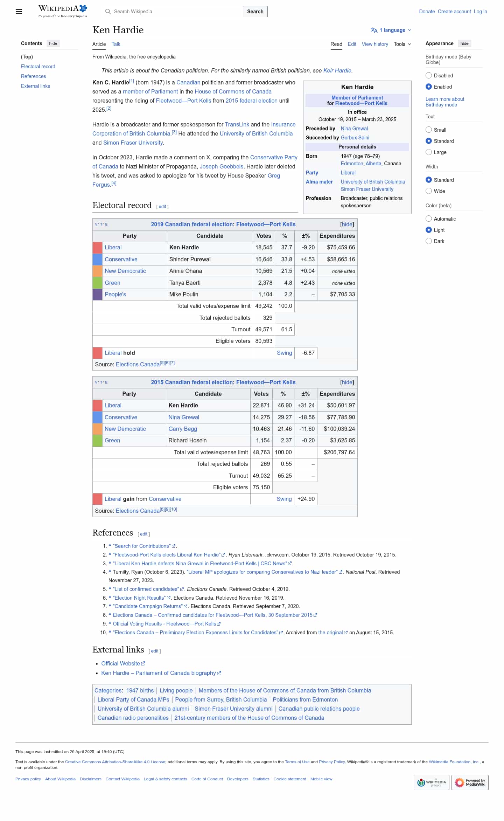Switch to the Talk tab

[x=116, y=44]
